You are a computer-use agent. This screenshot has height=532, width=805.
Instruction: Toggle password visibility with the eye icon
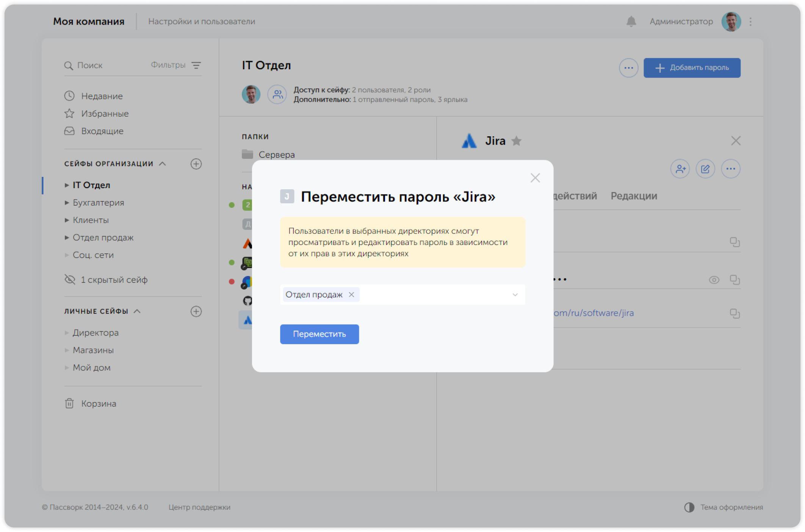pos(714,280)
